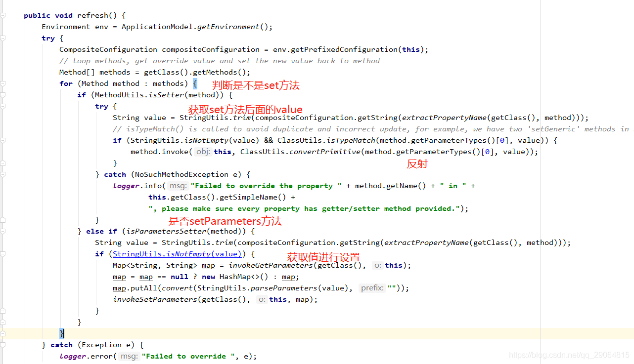Screen dimensions: 634x364
Task: Click the 'invokeSetParameters' call
Action: coord(155,299)
